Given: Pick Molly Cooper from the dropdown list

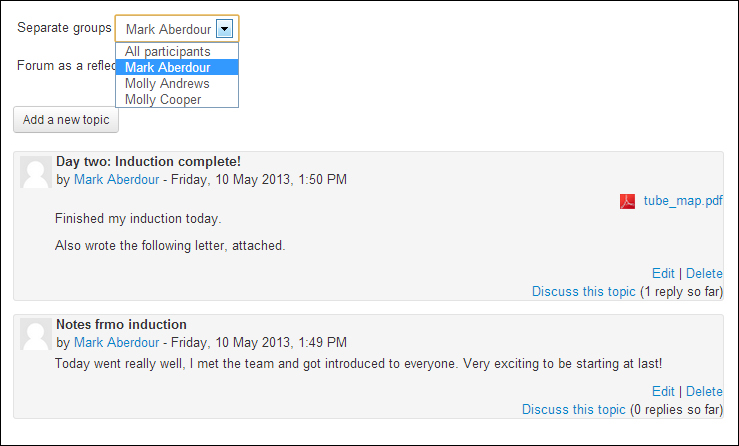Looking at the screenshot, I should pyautogui.click(x=163, y=100).
